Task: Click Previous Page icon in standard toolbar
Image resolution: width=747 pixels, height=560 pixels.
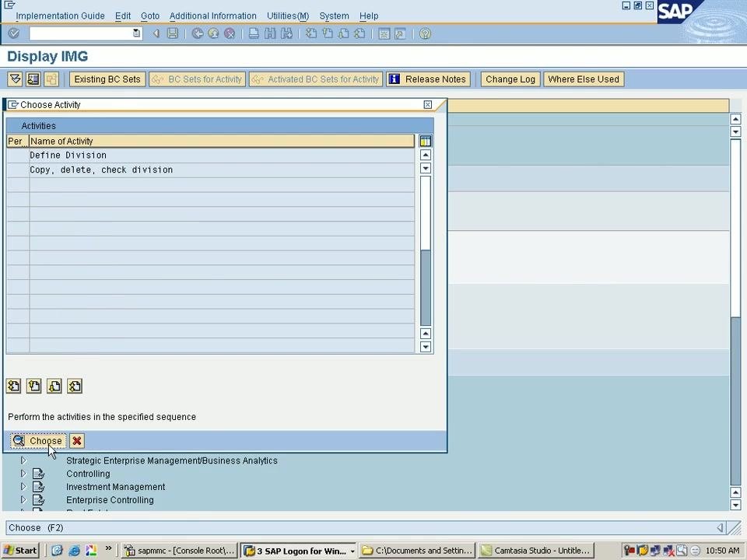Action: [328, 33]
